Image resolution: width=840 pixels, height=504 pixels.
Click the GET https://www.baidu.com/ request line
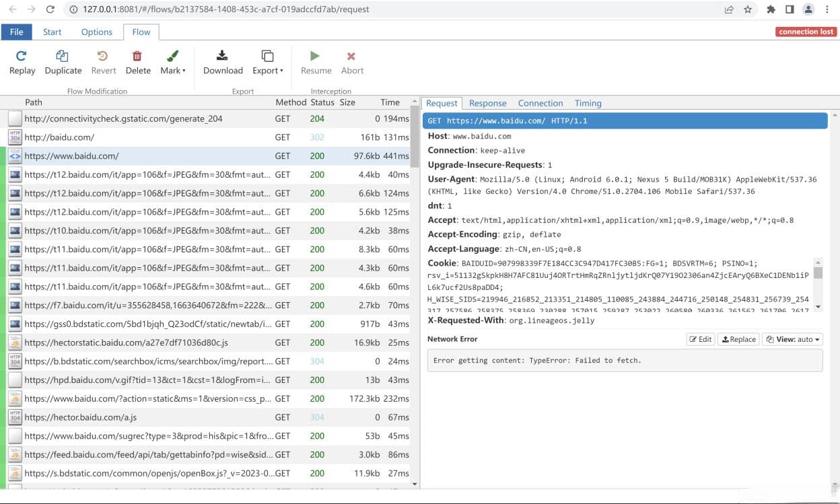click(625, 121)
